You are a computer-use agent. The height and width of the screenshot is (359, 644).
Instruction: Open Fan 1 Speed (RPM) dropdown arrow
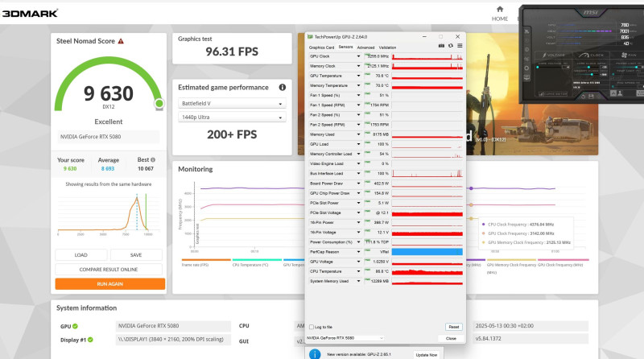358,105
